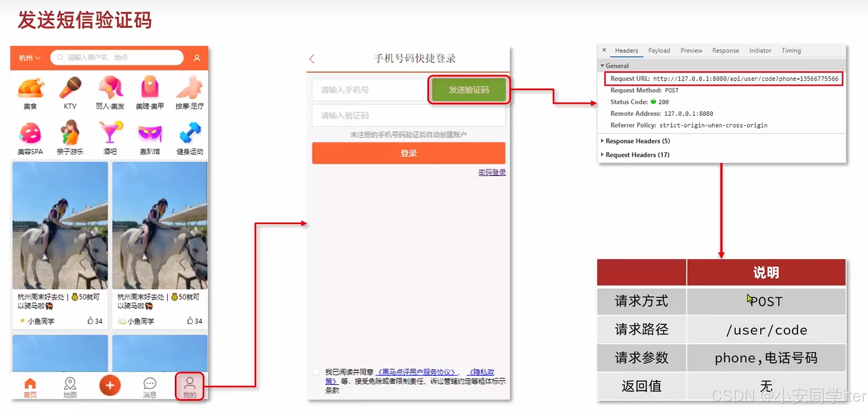Image resolution: width=868 pixels, height=410 pixels.
Task: Check the user agreement consent radio button
Action: click(x=316, y=372)
